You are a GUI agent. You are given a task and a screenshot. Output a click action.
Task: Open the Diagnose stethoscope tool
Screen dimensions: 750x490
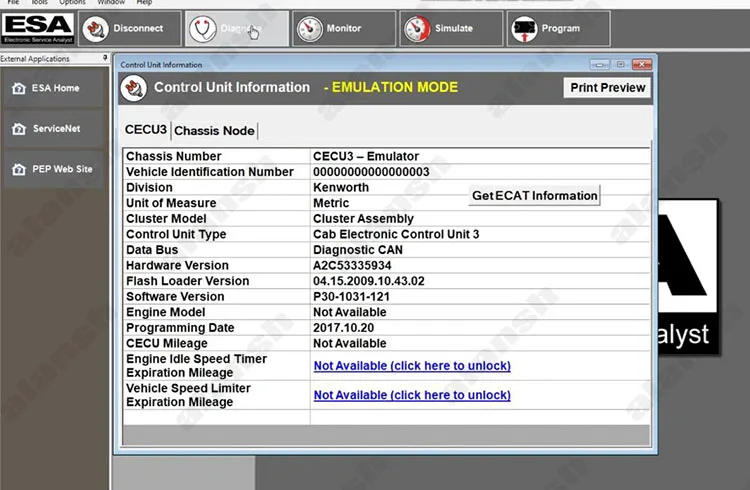(x=237, y=29)
